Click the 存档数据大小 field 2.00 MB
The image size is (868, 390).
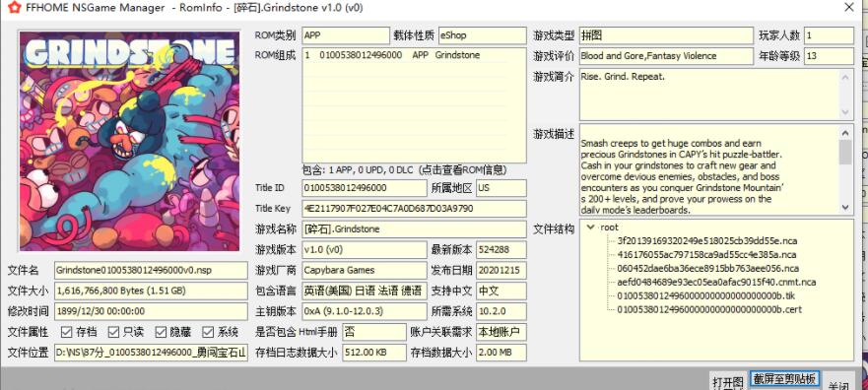pyautogui.click(x=501, y=353)
